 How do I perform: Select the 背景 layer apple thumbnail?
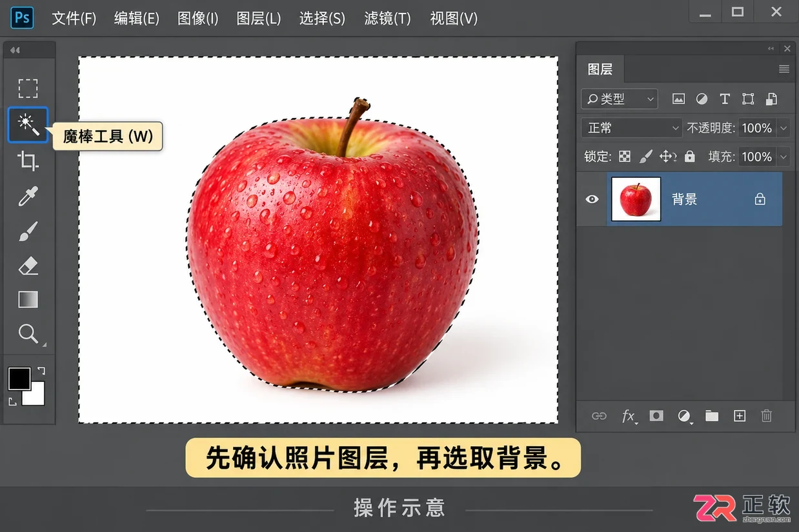click(x=636, y=199)
